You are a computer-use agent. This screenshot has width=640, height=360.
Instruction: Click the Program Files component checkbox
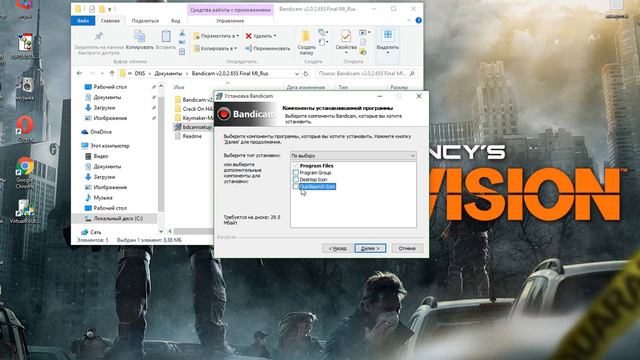(x=296, y=166)
